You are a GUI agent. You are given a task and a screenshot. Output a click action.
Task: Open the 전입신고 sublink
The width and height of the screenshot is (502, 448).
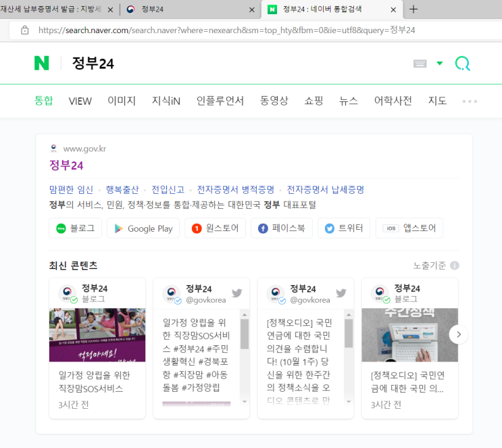click(x=168, y=190)
